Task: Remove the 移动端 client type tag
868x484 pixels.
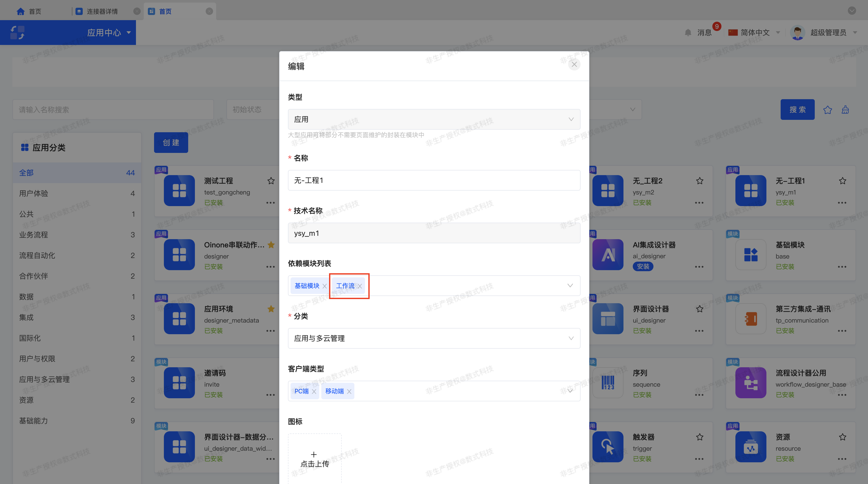Action: [x=349, y=392]
